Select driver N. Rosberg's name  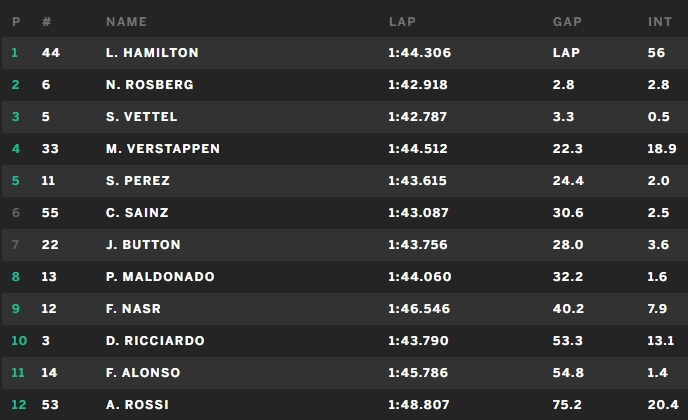[149, 85]
